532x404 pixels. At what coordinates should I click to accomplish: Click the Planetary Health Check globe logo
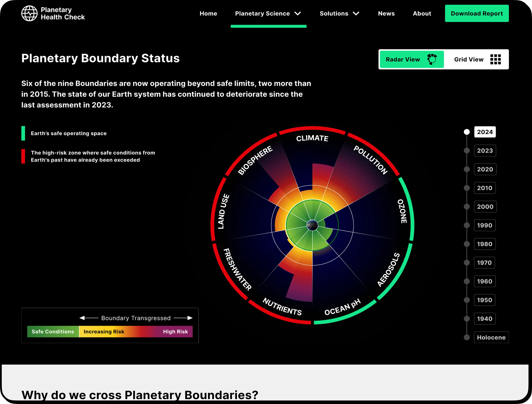pyautogui.click(x=29, y=14)
